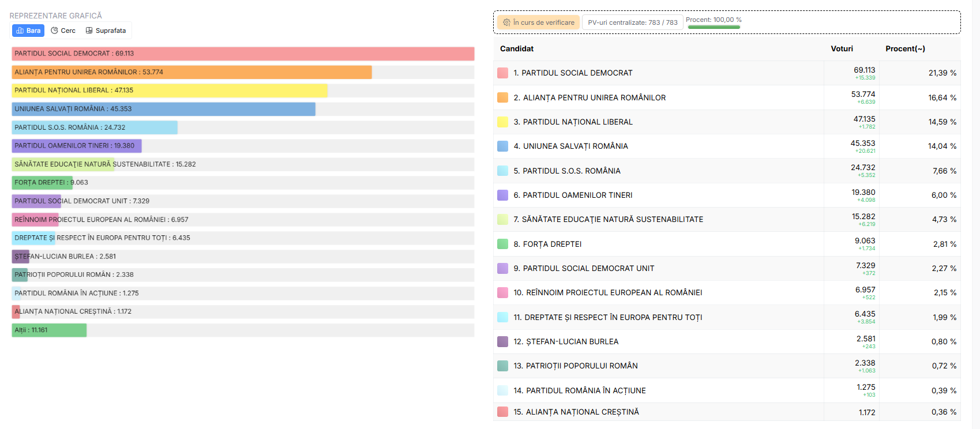Click the Reînnoim Proiectul European pink swatch
This screenshot has width=980, height=429.
click(502, 292)
